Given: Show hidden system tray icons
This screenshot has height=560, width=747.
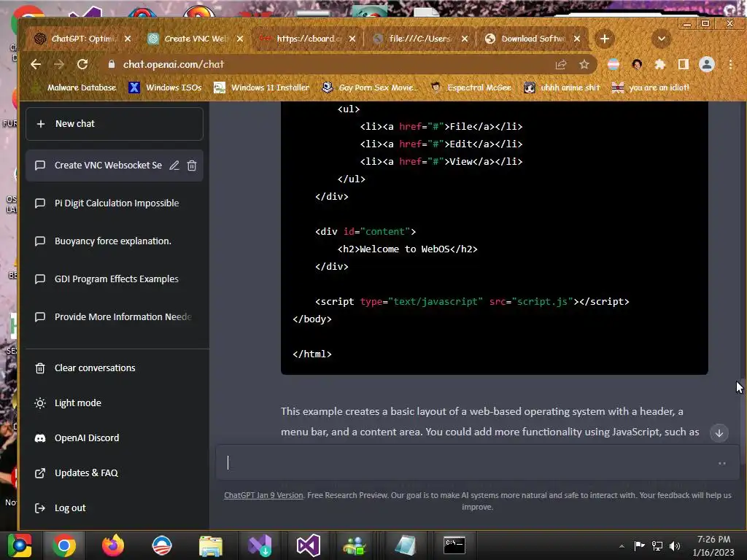Looking at the screenshot, I should [622, 546].
